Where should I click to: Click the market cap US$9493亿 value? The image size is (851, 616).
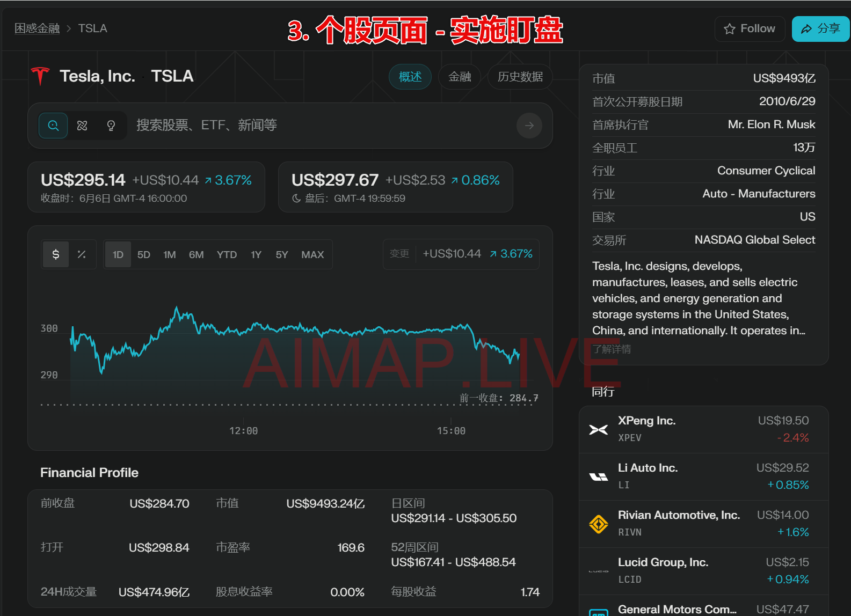pyautogui.click(x=784, y=78)
